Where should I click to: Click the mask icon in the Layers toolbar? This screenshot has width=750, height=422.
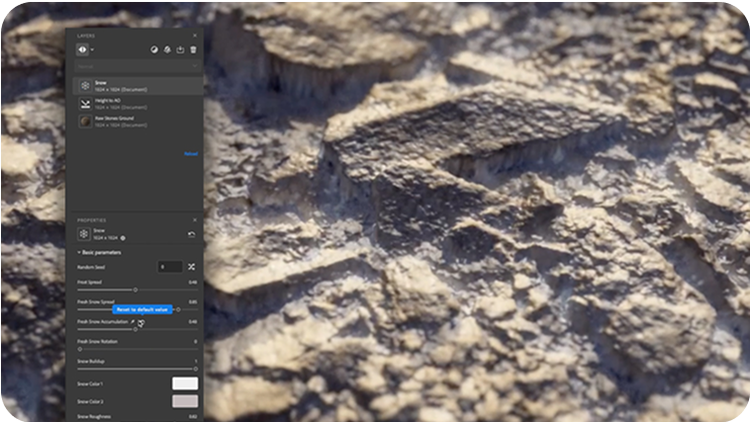[x=154, y=49]
